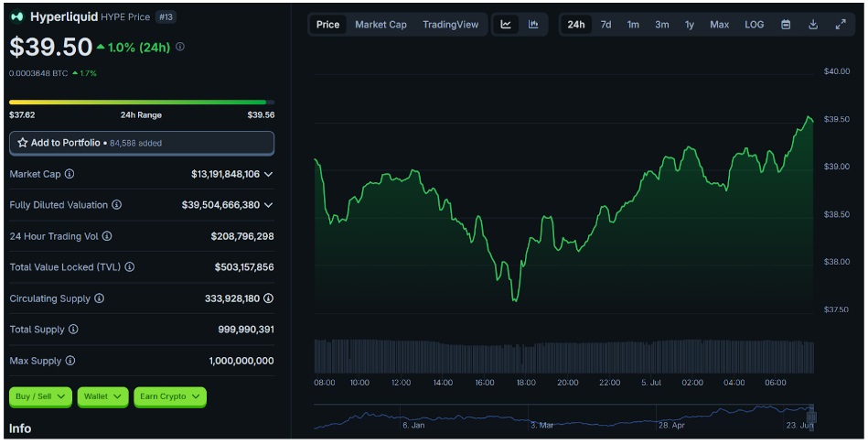Open Market Cap info tooltip icon
Screen dimensions: 868x444
pos(70,174)
